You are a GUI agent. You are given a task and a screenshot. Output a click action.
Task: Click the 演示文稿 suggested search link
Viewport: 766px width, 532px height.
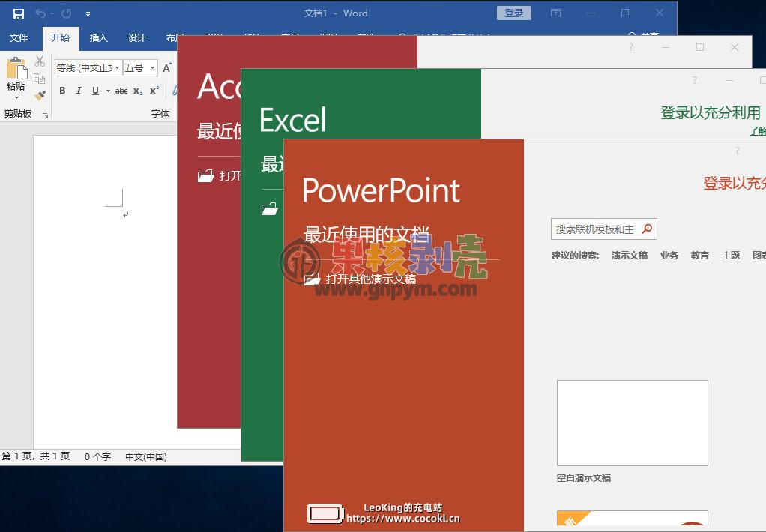tap(630, 255)
